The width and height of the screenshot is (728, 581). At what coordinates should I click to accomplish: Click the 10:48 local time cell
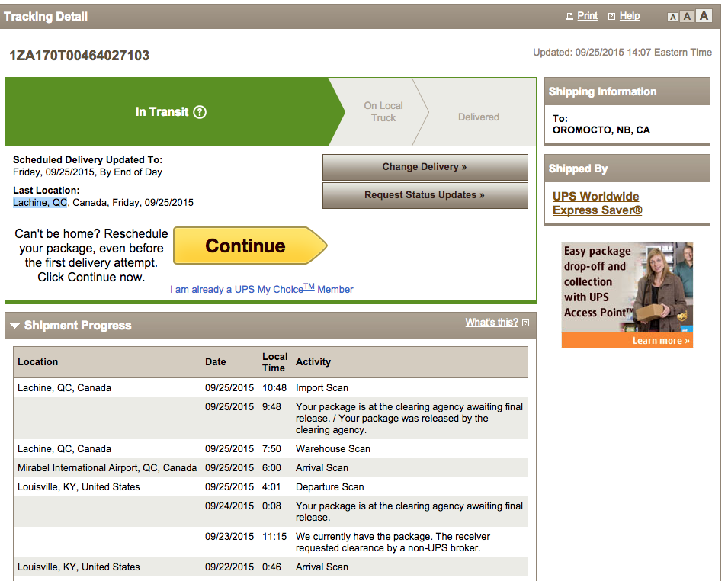274,388
